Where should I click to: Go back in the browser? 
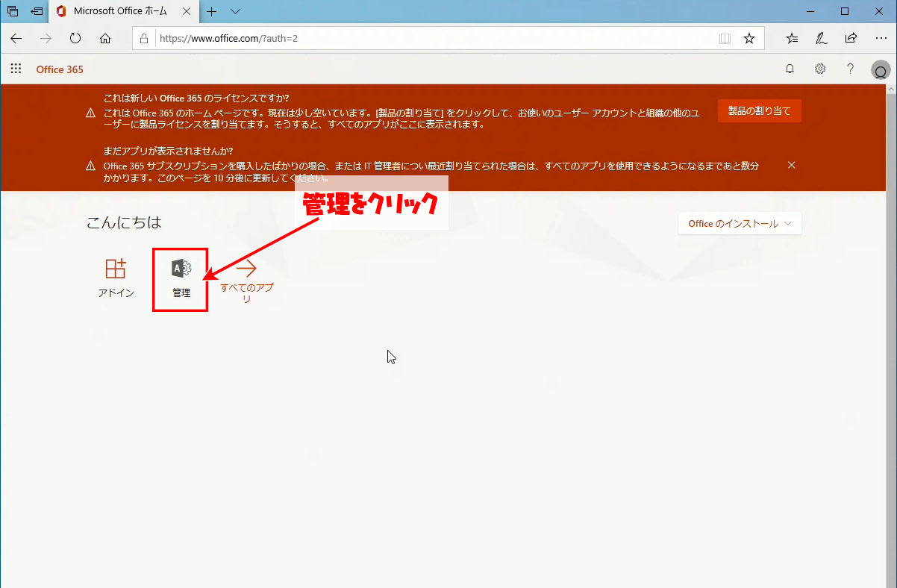(x=16, y=38)
